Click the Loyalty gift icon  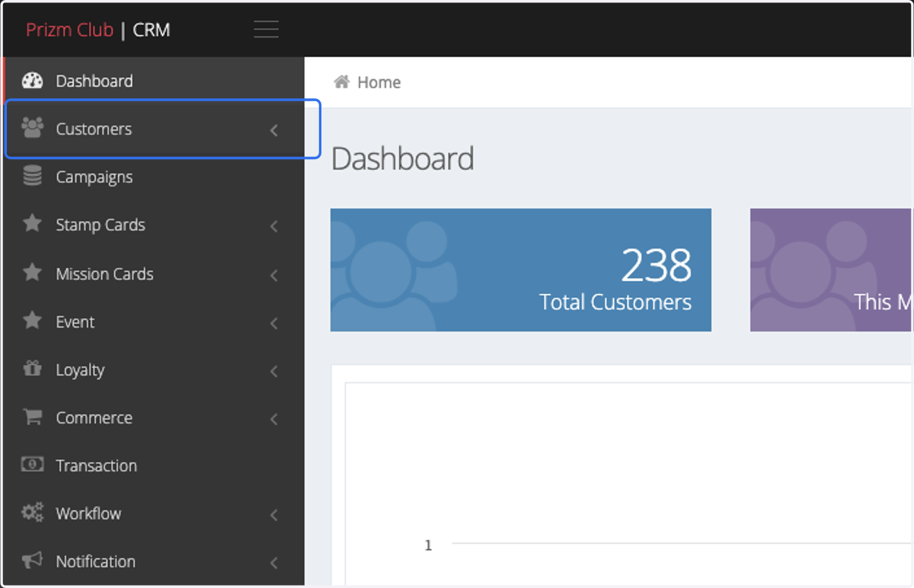tap(32, 369)
